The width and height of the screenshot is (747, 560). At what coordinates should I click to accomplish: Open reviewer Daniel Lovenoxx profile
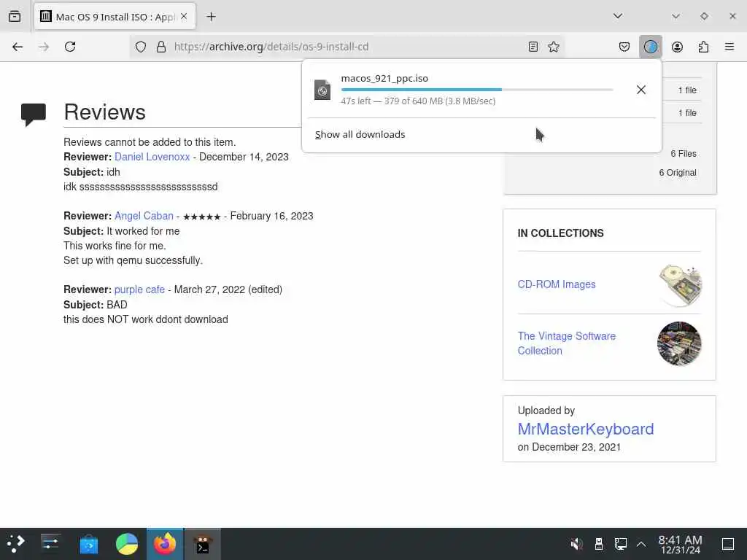(x=152, y=157)
